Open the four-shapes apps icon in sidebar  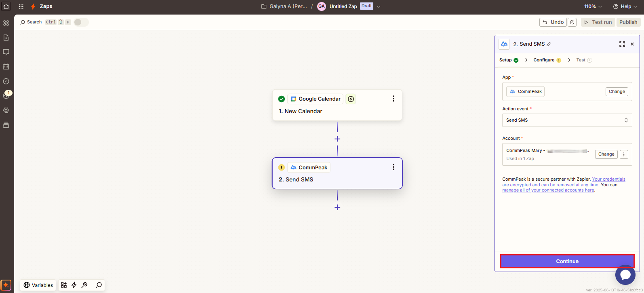[6, 23]
